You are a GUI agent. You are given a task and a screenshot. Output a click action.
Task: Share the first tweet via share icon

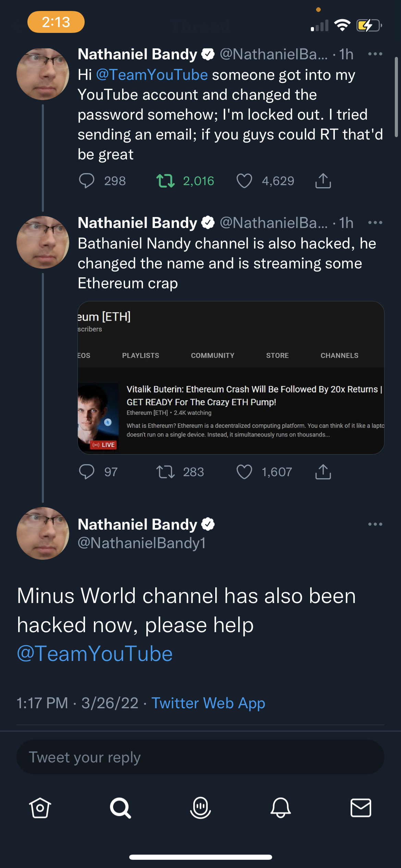tap(323, 180)
